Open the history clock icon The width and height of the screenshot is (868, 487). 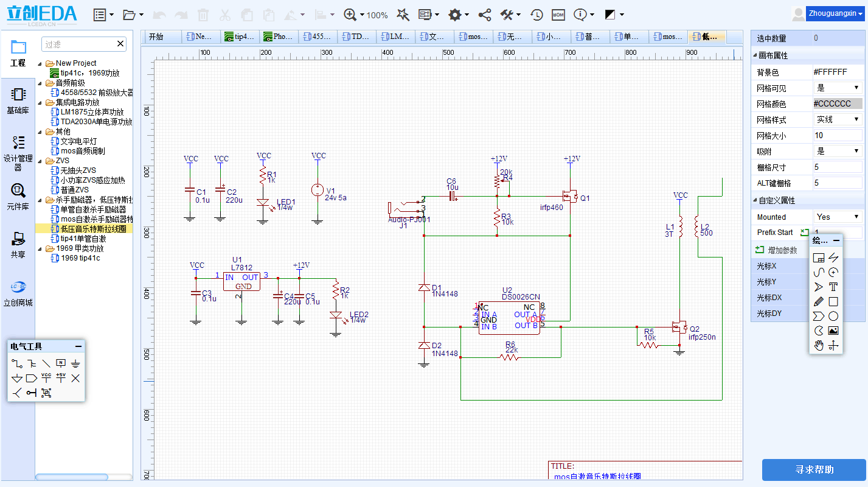(536, 15)
